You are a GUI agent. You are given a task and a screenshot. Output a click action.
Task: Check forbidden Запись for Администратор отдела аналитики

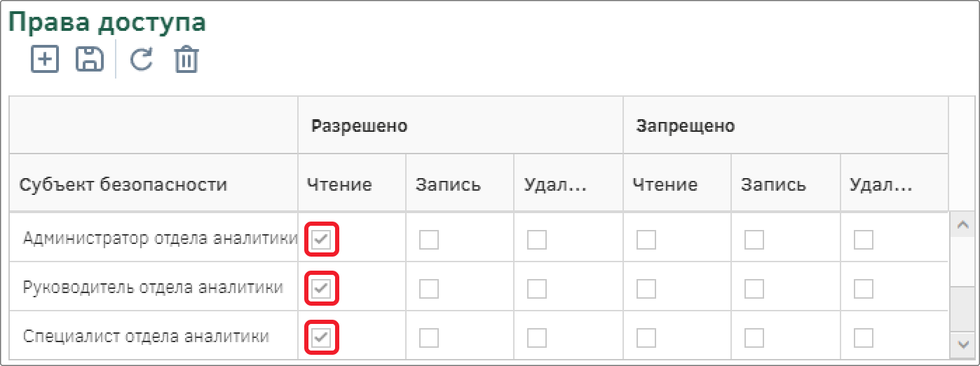pyautogui.click(x=754, y=240)
